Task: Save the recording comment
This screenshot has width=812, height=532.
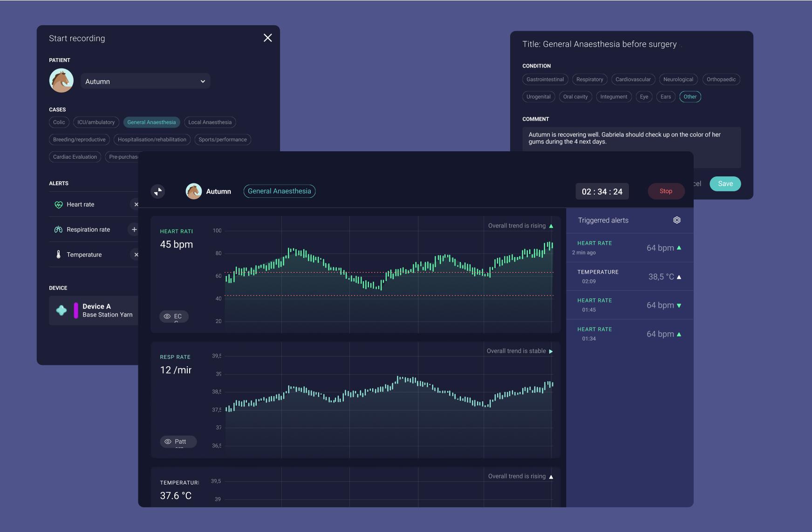Action: pyautogui.click(x=725, y=184)
